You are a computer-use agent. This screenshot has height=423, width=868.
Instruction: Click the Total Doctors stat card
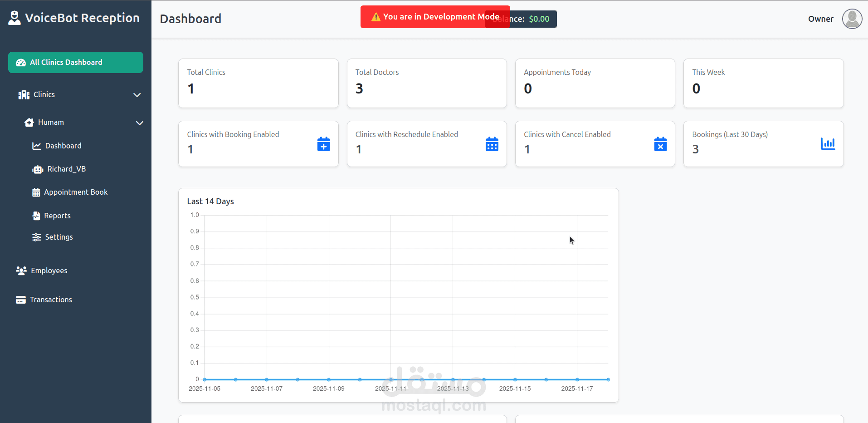(427, 83)
